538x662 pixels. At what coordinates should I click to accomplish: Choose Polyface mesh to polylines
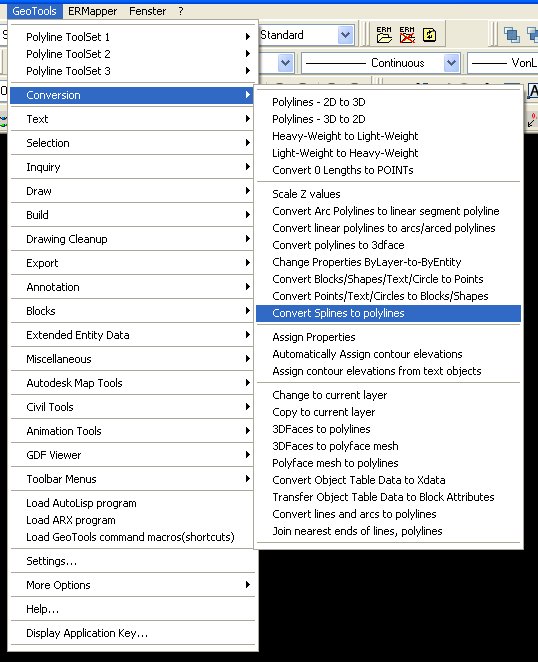388,463
